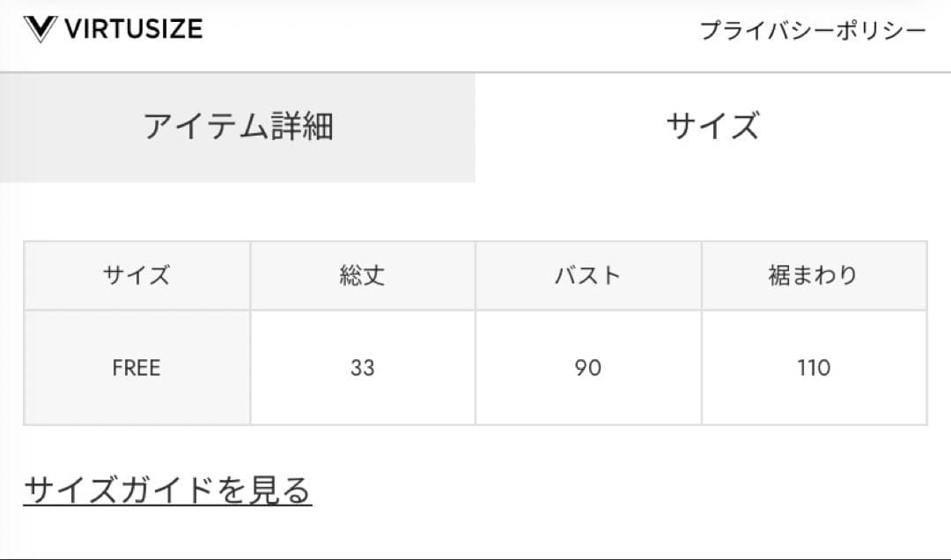Viewport: 951px width, 560px height.
Task: Click the 総丈 column header
Action: (363, 276)
